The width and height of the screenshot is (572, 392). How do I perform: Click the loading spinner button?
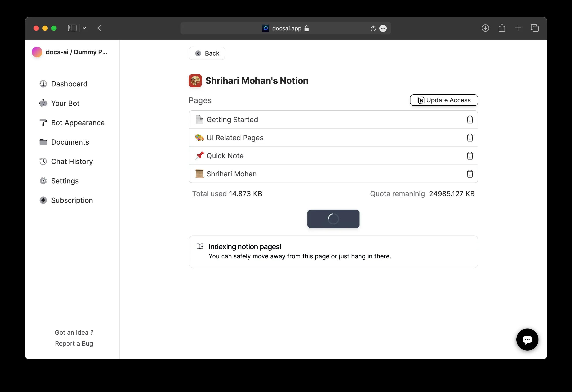(333, 219)
